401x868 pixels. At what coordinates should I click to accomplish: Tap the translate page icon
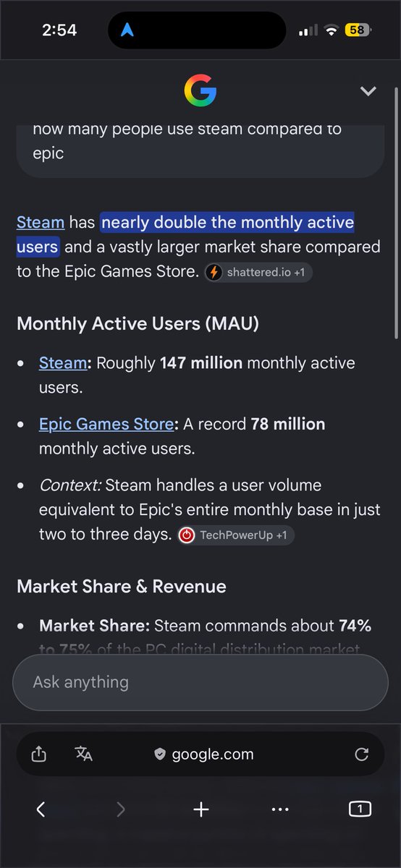[83, 754]
